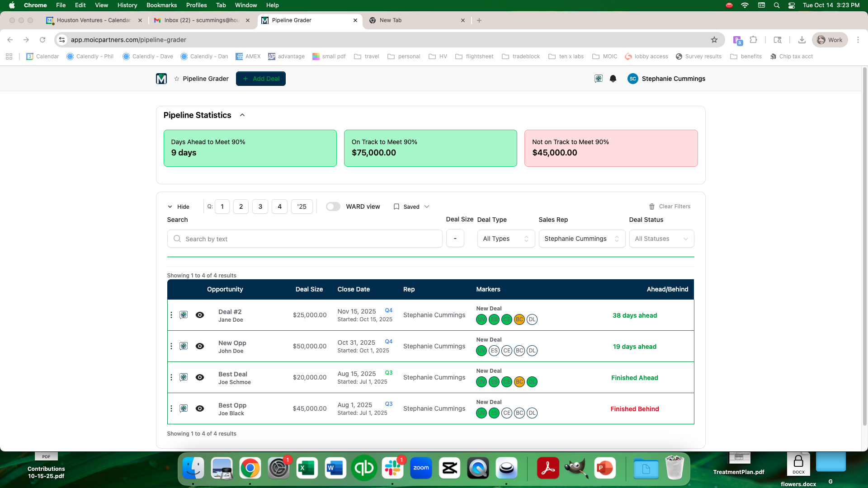
Task: Open the Sales Rep dropdown
Action: point(581,239)
